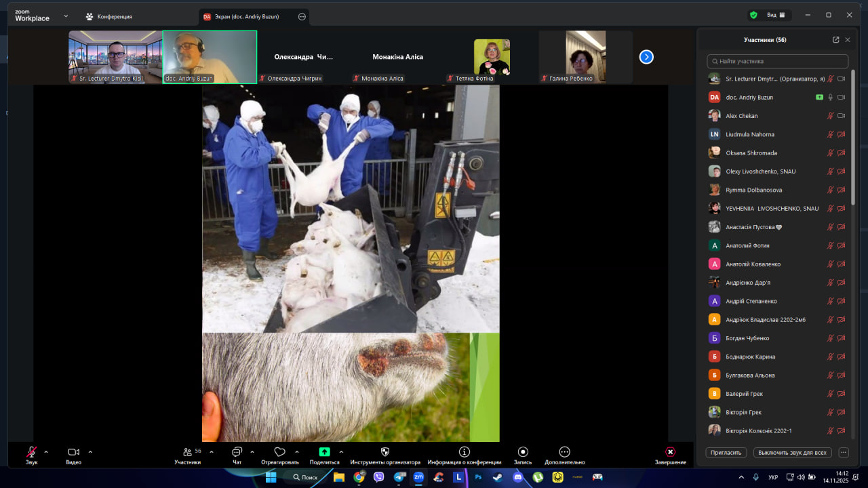This screenshot has height=488, width=868.
Task: Click the green Share screen (Поделиться) icon
Action: (x=324, y=452)
